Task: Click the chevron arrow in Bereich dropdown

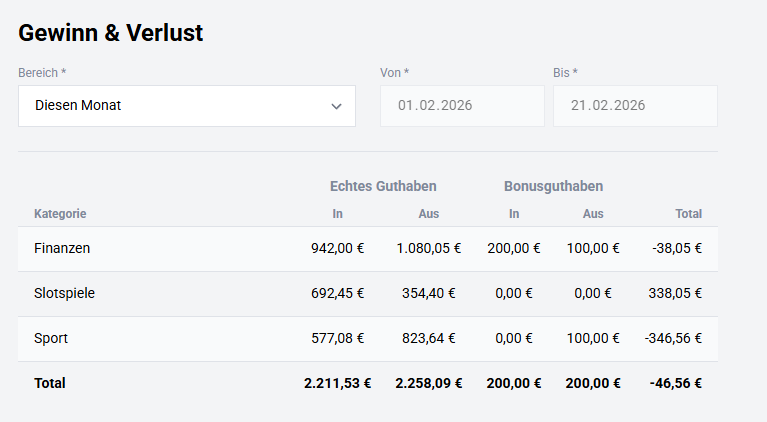Action: coord(337,106)
